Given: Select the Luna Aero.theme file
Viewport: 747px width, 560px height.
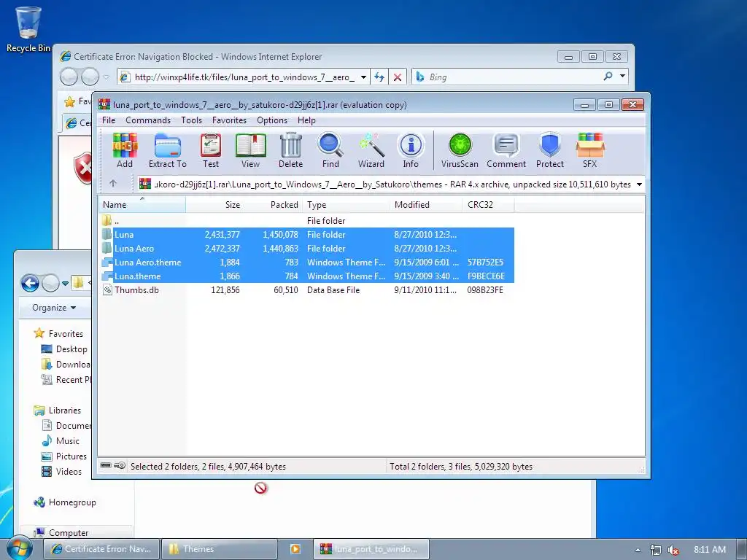Looking at the screenshot, I should click(x=307, y=262).
